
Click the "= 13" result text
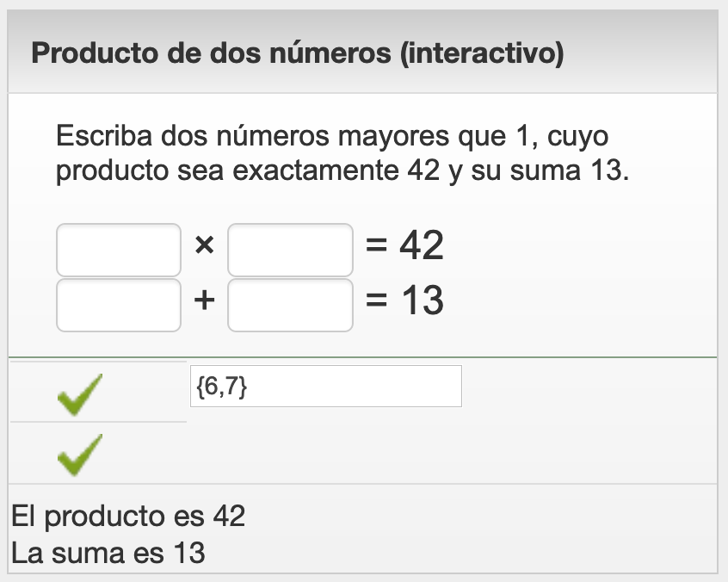tap(404, 301)
